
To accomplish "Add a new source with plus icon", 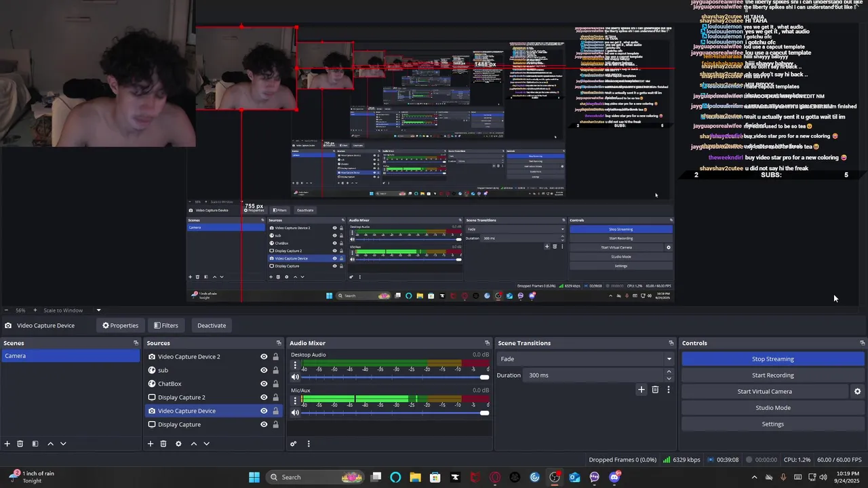I will click(x=151, y=444).
